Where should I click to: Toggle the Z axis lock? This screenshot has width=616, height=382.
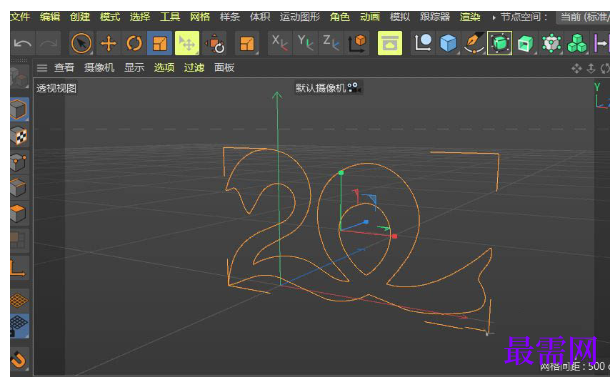[331, 43]
